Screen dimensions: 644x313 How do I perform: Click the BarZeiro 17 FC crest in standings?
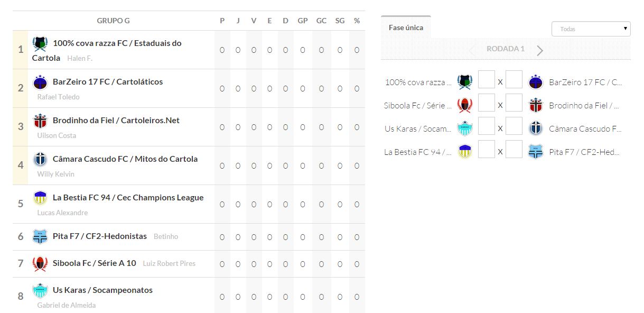(40, 82)
